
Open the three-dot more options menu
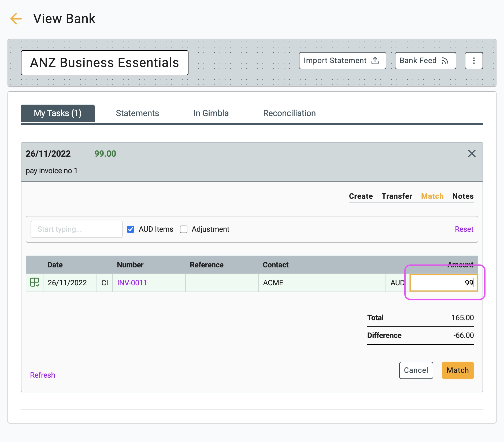(x=474, y=61)
